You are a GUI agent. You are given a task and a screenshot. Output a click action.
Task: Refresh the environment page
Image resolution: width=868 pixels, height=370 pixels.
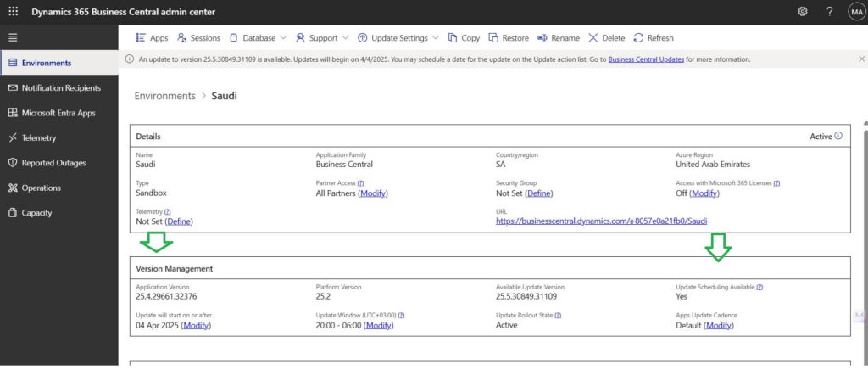pyautogui.click(x=654, y=38)
